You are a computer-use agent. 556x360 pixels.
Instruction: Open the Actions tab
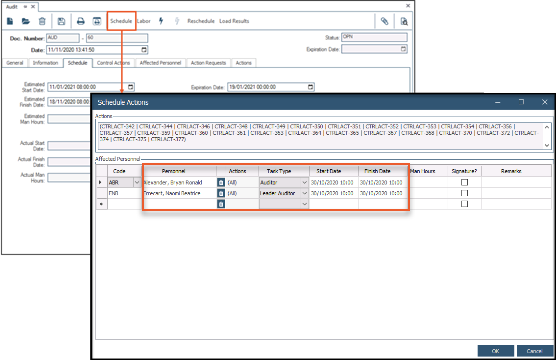(244, 63)
